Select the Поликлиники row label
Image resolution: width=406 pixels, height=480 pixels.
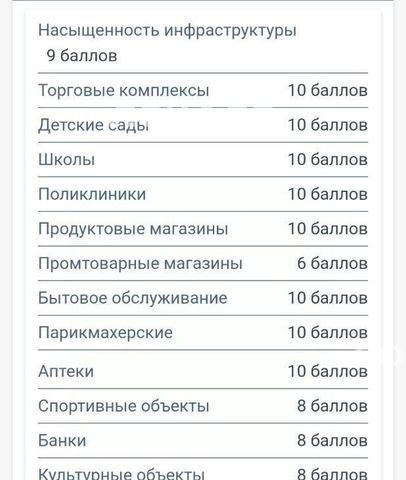point(92,194)
